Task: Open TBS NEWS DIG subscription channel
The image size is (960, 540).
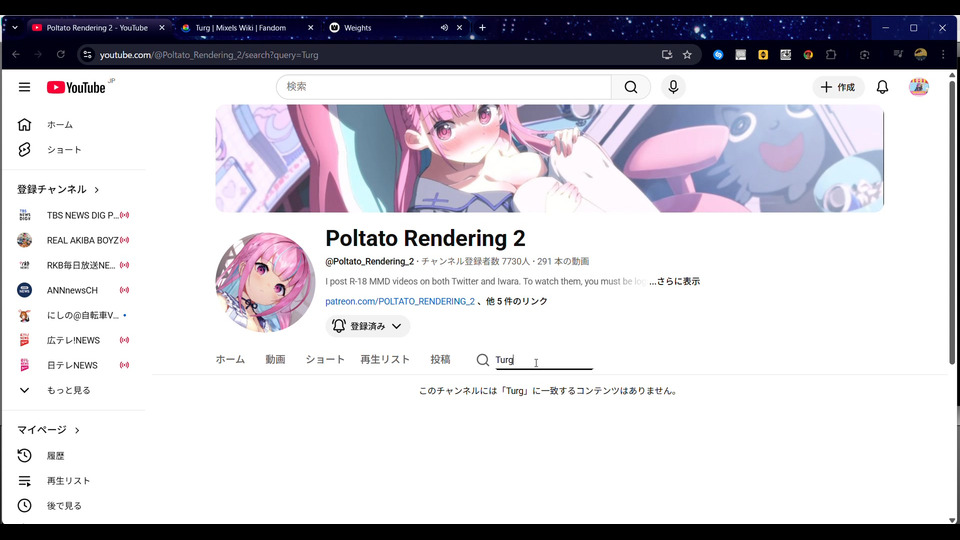Action: coord(73,215)
